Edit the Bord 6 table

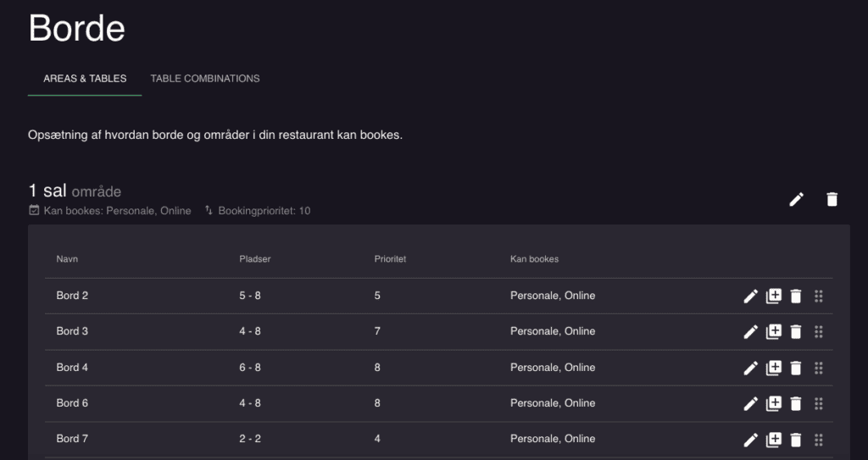pos(750,403)
